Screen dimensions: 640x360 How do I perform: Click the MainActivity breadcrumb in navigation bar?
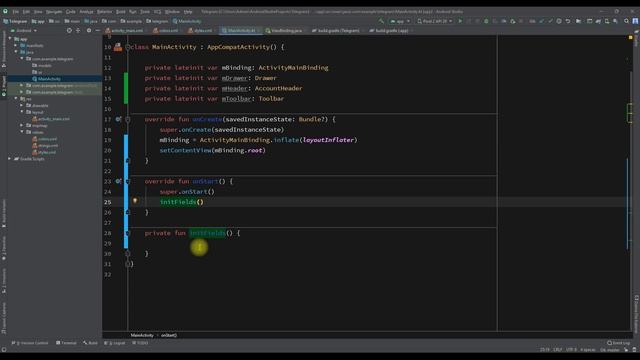187,21
